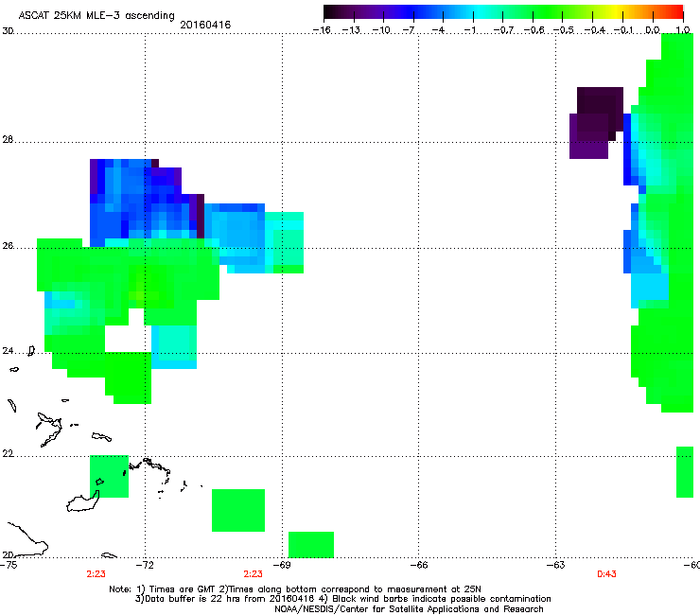Click the green data square between -72 and -69 below 22N
The width and height of the screenshot is (700, 615).
click(x=238, y=511)
